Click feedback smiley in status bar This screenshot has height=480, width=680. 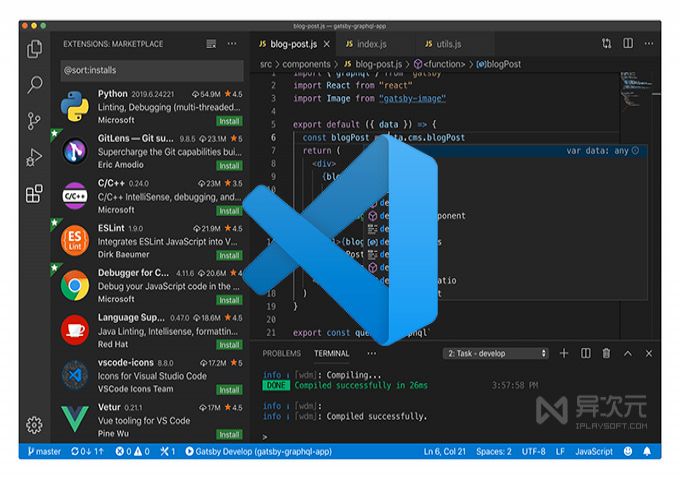point(628,451)
